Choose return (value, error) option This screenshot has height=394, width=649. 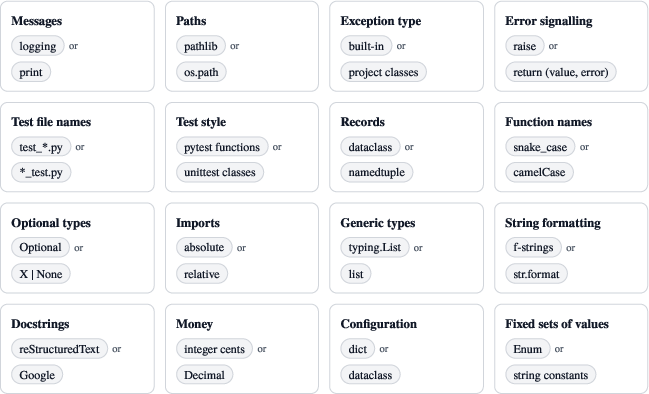click(561, 72)
